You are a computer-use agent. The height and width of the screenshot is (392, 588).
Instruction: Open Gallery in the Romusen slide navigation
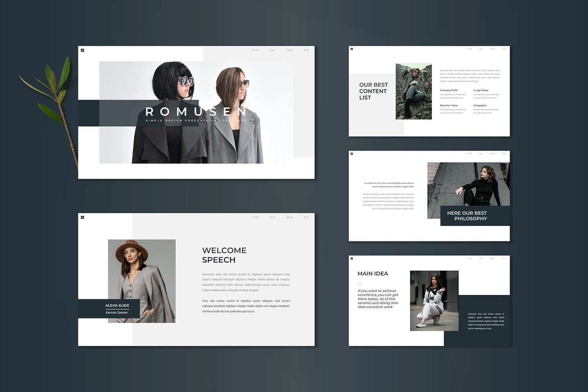pos(289,50)
